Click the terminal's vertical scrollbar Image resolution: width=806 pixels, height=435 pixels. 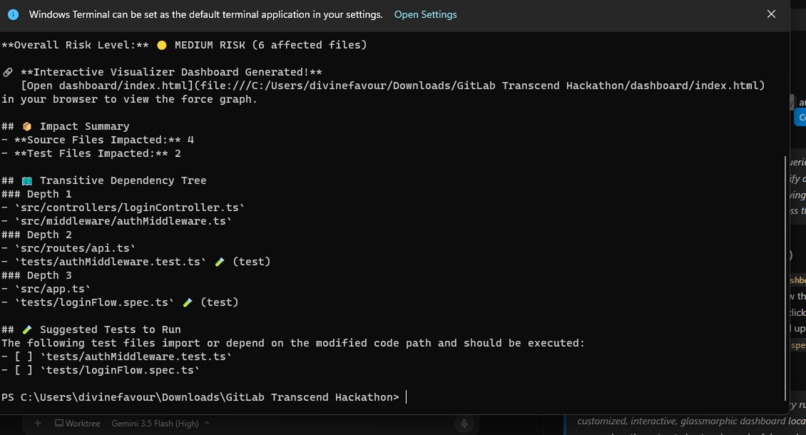786,278
